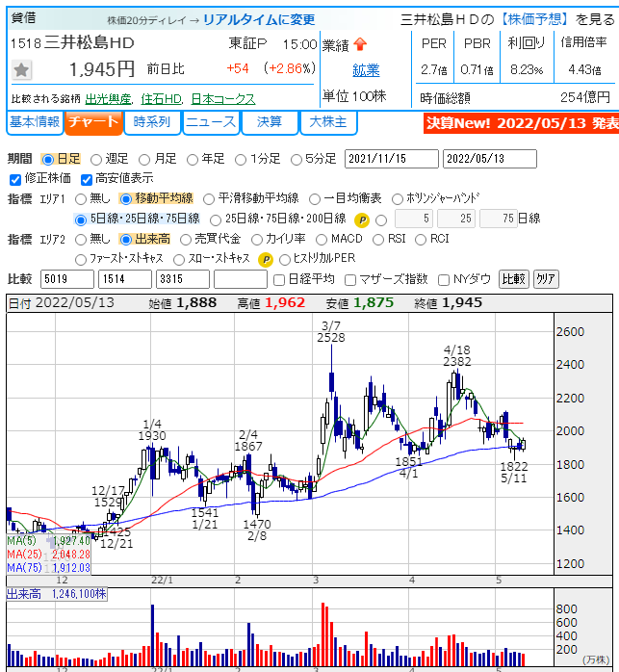Image resolution: width=619 pixels, height=672 pixels.
Task: Select MACD in indicator area 2
Action: pyautogui.click(x=319, y=239)
